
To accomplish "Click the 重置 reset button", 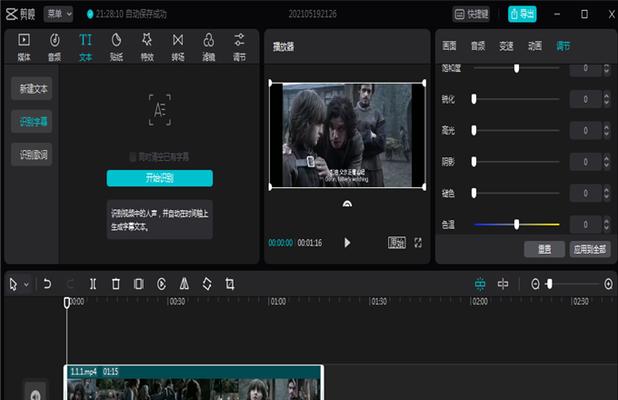I will [x=544, y=249].
